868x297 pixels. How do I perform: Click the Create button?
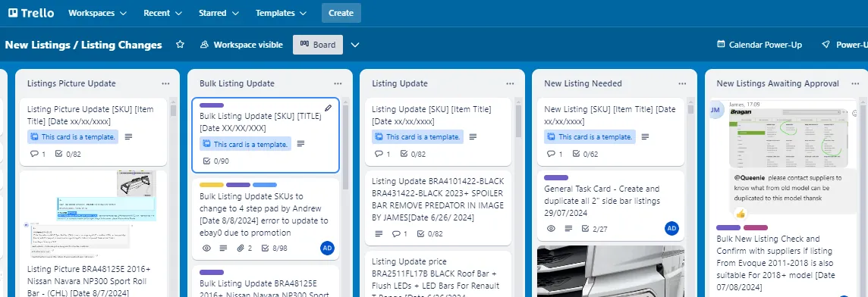(341, 13)
